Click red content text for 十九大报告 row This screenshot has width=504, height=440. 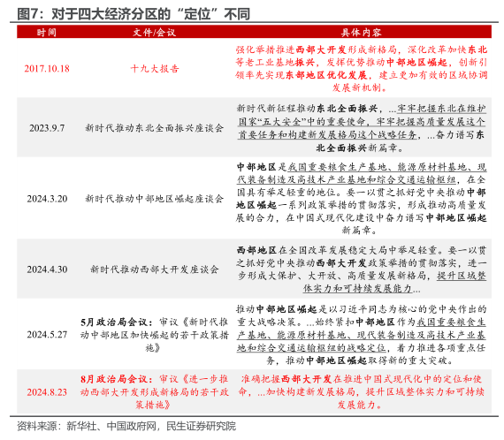(362, 69)
